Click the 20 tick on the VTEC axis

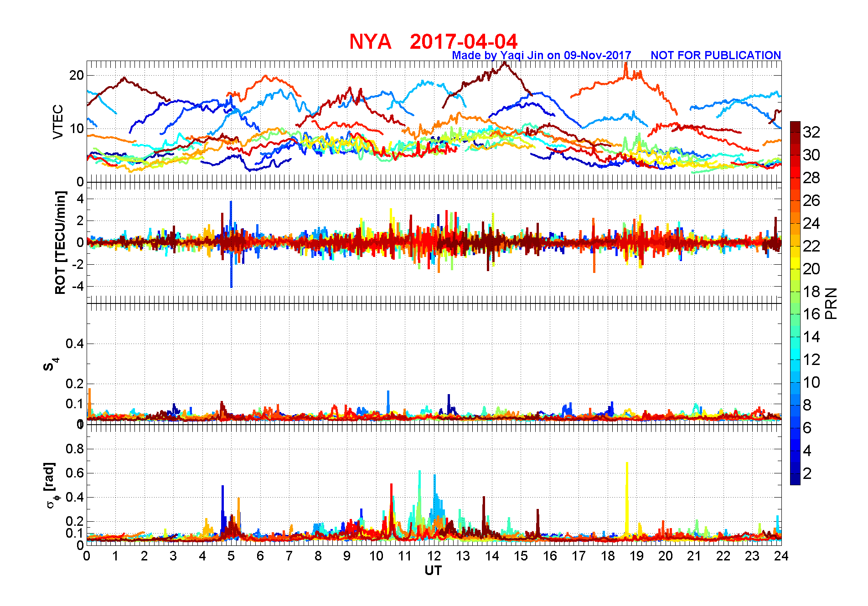(x=77, y=75)
